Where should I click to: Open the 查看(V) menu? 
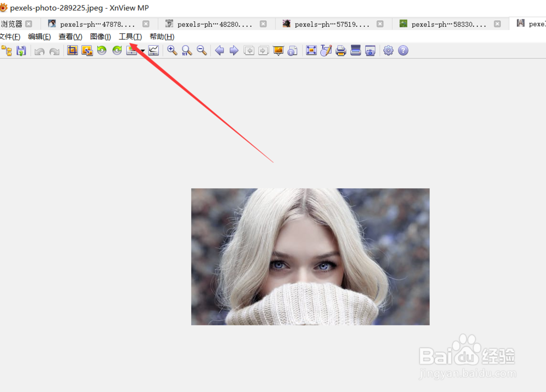pyautogui.click(x=70, y=37)
